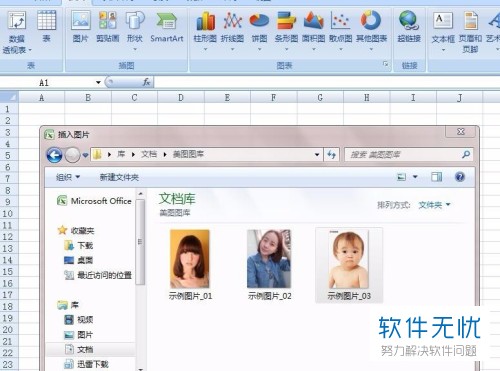Expand the address bar path dropdown

coord(317,155)
